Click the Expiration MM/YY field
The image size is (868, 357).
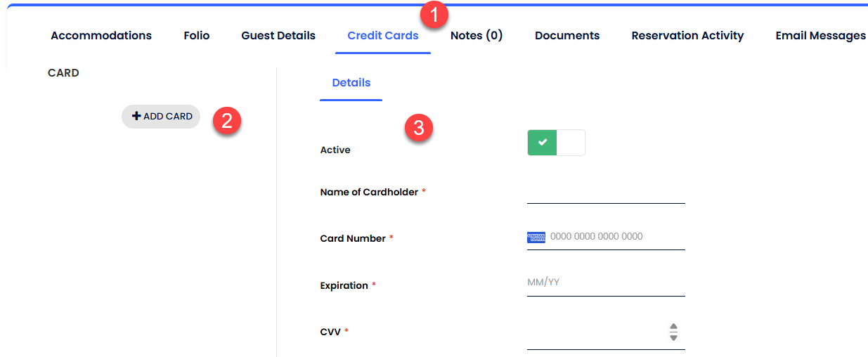point(606,283)
